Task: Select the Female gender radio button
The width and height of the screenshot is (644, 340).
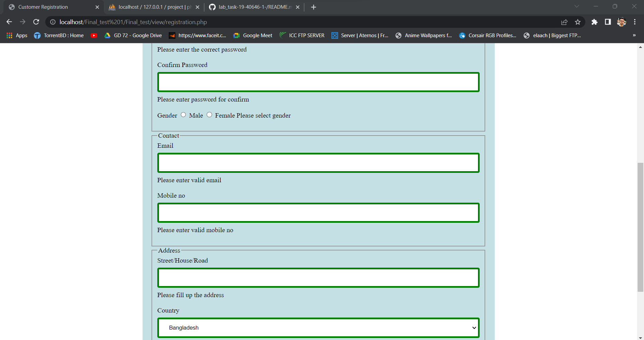Action: pyautogui.click(x=209, y=115)
